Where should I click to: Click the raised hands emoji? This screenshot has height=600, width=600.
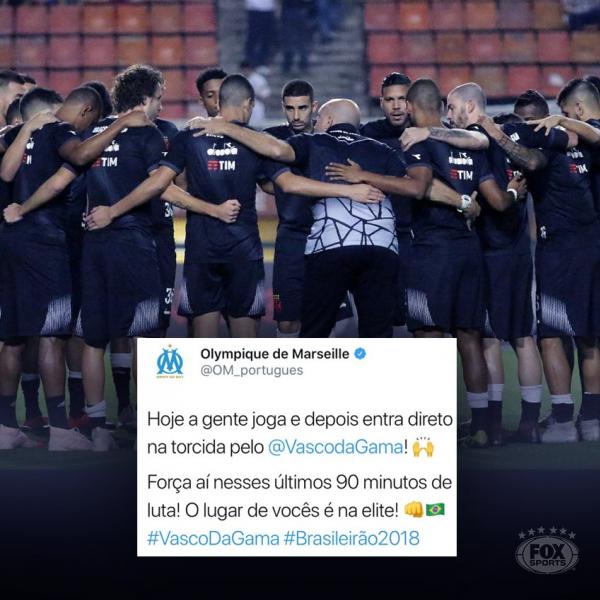coord(423,447)
